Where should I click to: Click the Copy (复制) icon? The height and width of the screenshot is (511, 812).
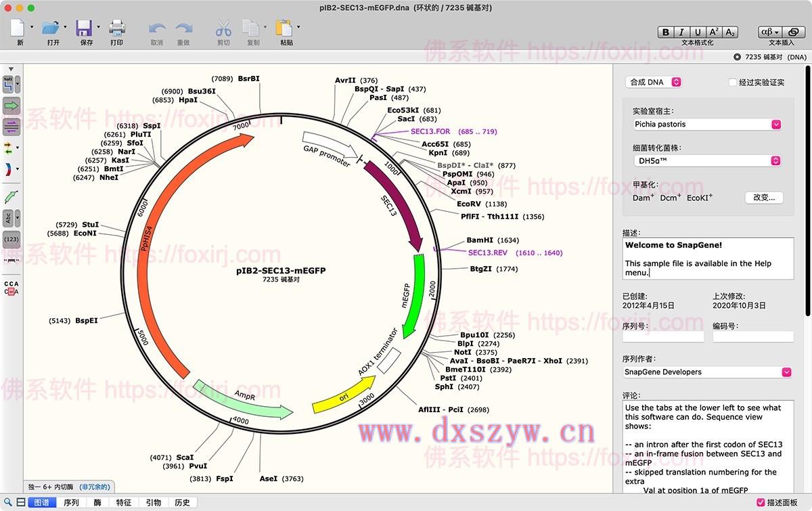[251, 28]
